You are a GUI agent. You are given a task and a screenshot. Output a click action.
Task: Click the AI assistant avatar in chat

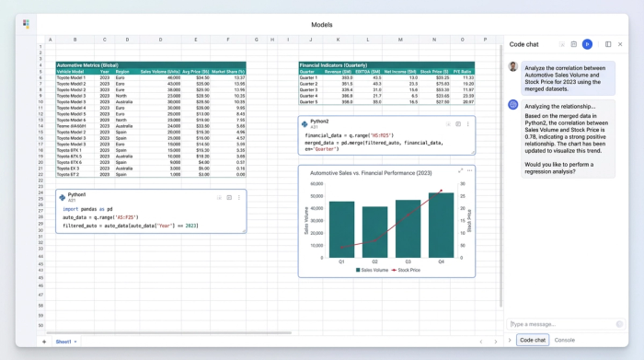[x=513, y=104]
